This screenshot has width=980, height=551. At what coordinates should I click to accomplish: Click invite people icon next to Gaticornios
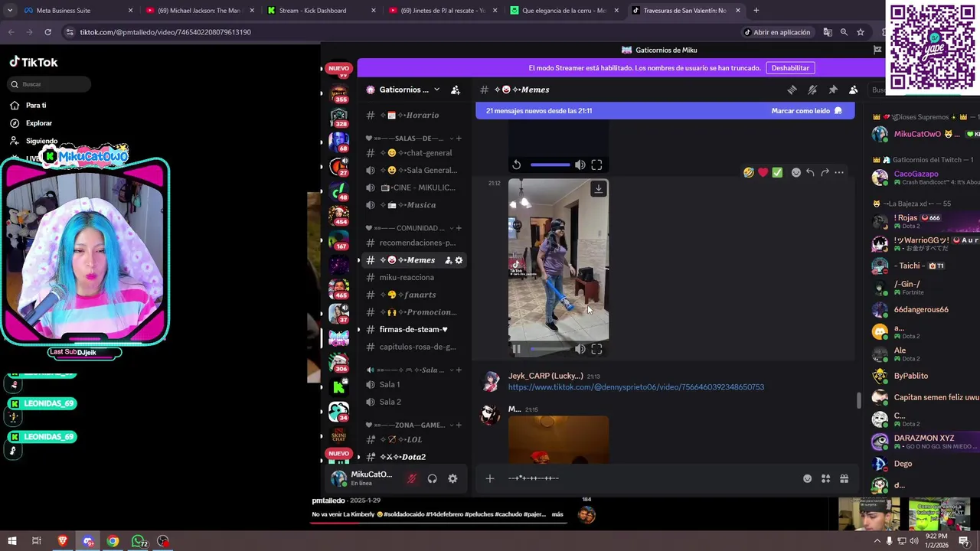coord(456,90)
